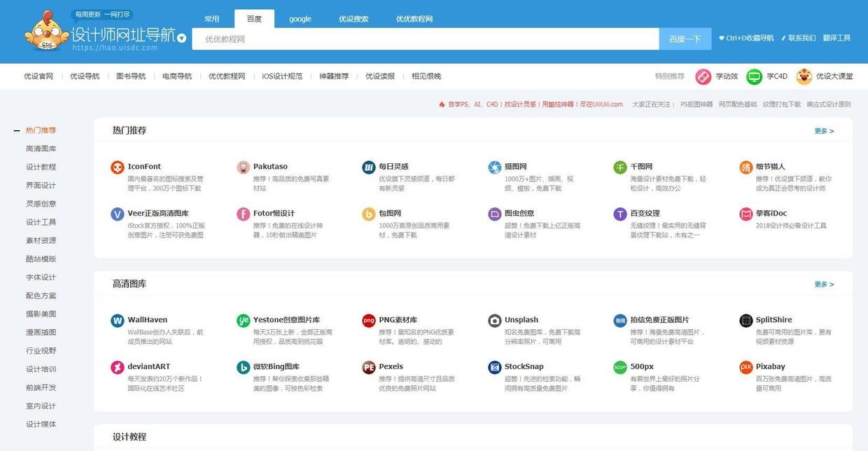Click the 细节猎人 orange icon
The height and width of the screenshot is (451, 868).
(746, 167)
